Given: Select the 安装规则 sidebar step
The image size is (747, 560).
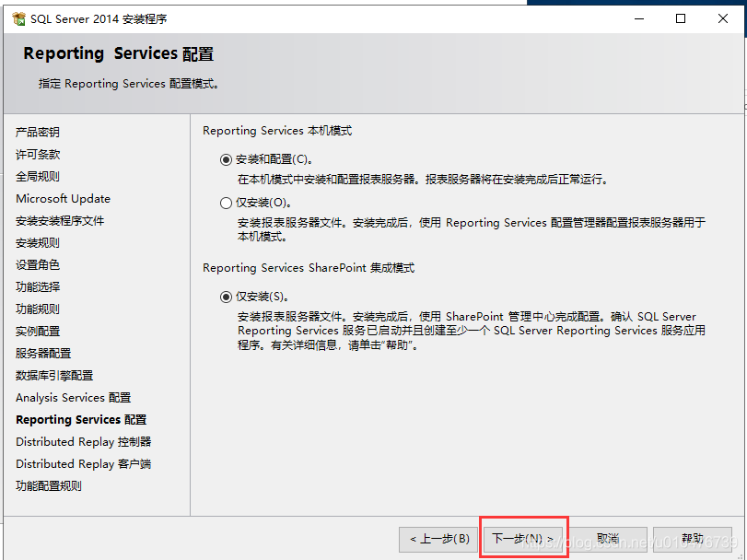Looking at the screenshot, I should 38,243.
